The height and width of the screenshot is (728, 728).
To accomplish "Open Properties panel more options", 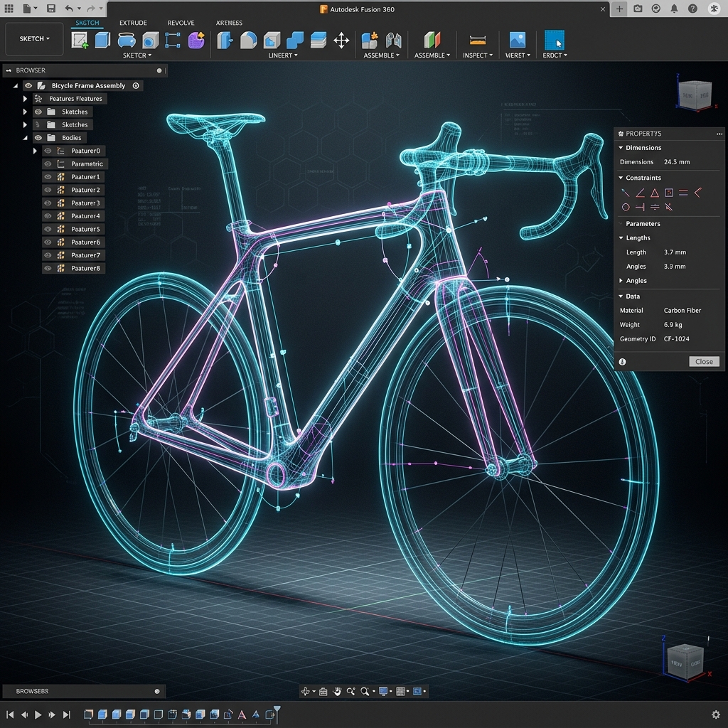I will tap(719, 134).
